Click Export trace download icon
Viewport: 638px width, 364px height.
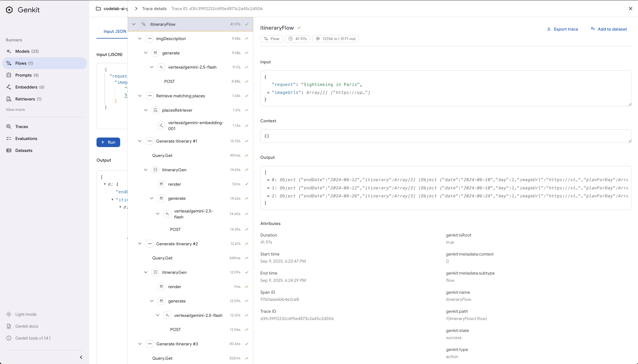tap(549, 29)
